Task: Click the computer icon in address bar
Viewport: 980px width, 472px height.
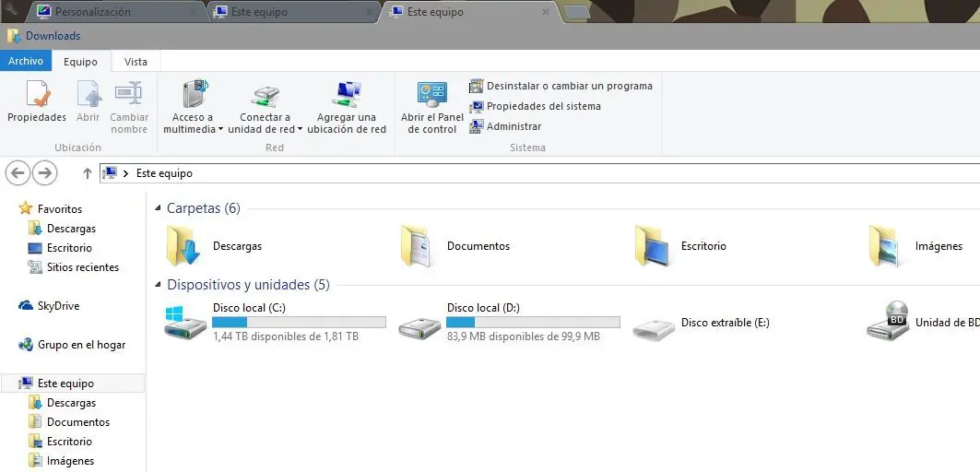Action: point(110,173)
